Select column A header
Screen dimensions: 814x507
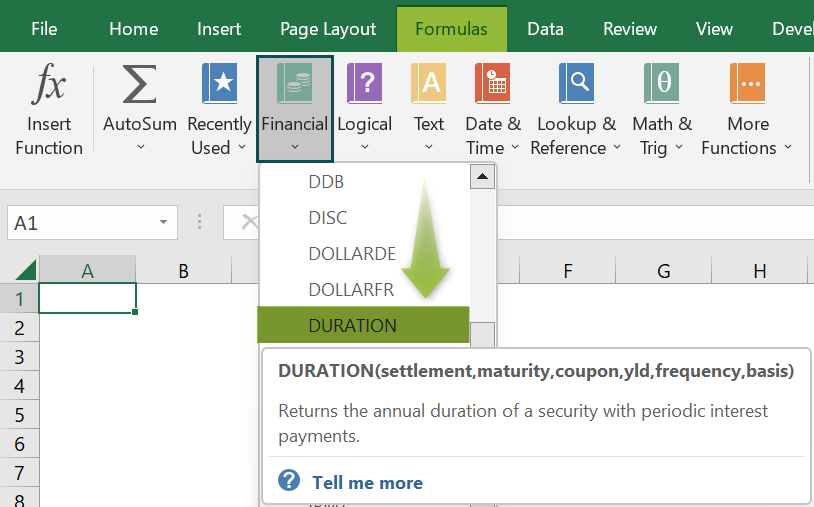(x=87, y=270)
